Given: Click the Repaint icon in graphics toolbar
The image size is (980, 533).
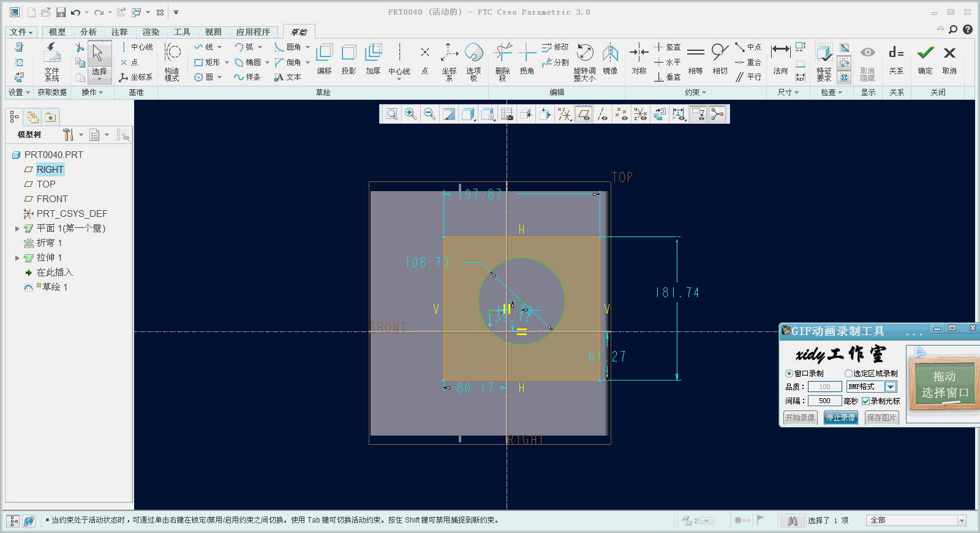Looking at the screenshot, I should [x=449, y=114].
